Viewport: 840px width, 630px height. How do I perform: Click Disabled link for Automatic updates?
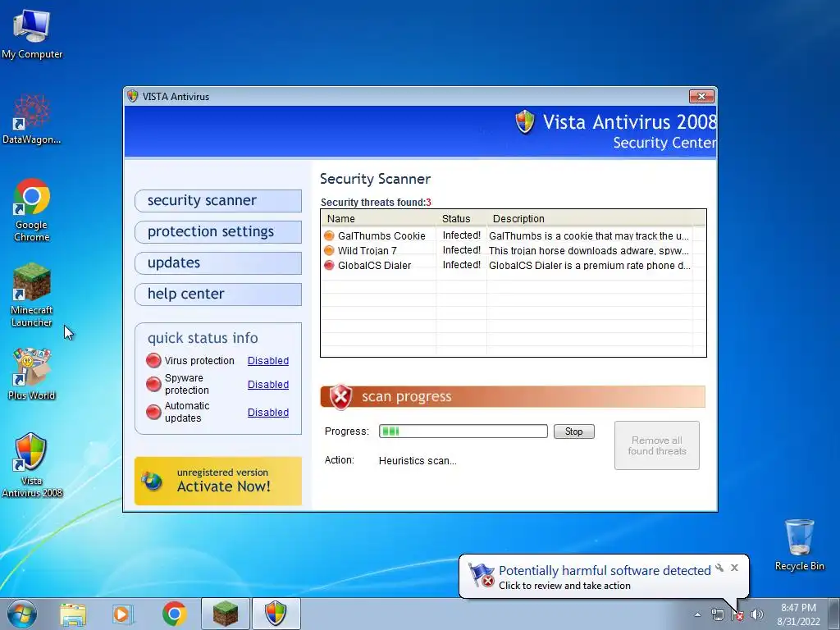click(268, 412)
